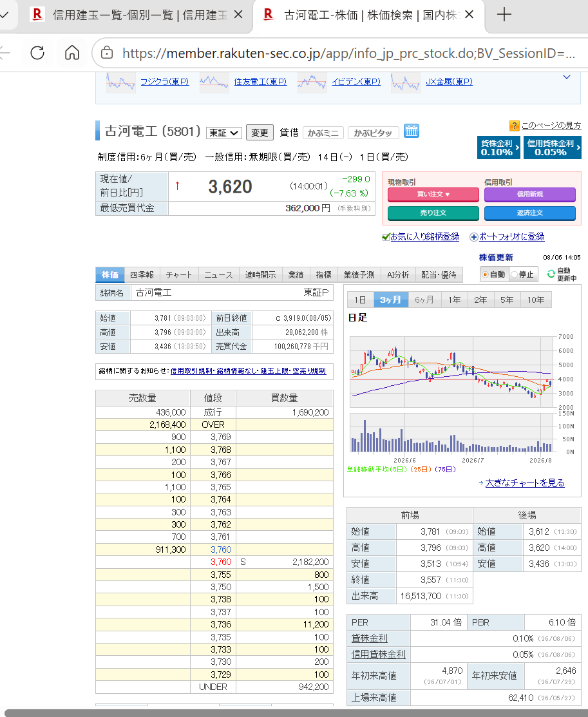
Task: Go to the browser home page icon
Action: coord(71,53)
